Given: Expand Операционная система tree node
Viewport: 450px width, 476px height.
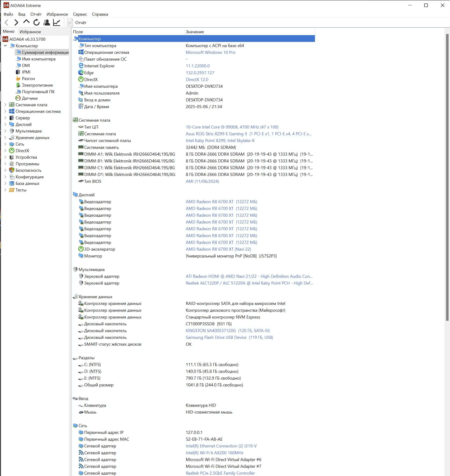Looking at the screenshot, I should (5, 111).
